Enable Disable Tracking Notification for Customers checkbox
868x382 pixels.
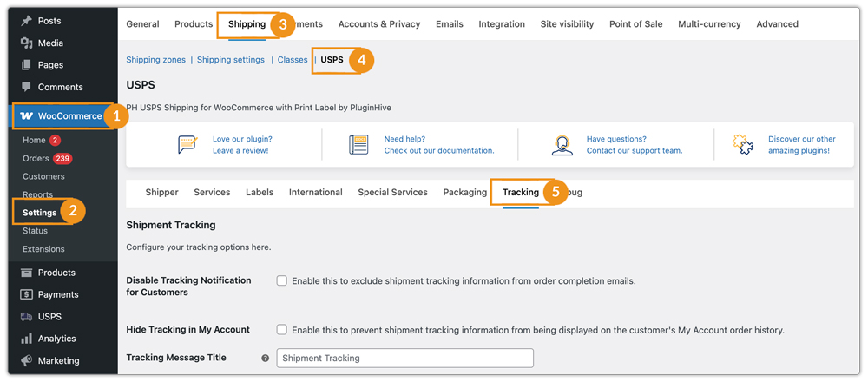click(x=282, y=280)
